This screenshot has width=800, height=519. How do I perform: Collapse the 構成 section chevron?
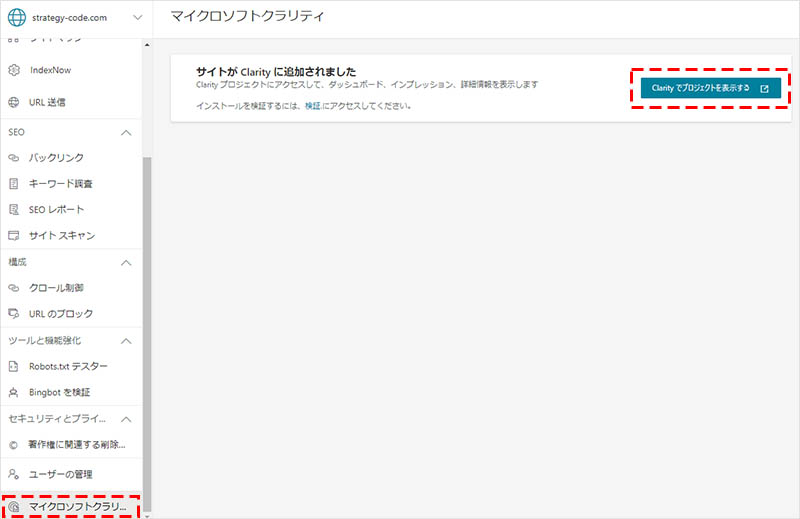[126, 262]
